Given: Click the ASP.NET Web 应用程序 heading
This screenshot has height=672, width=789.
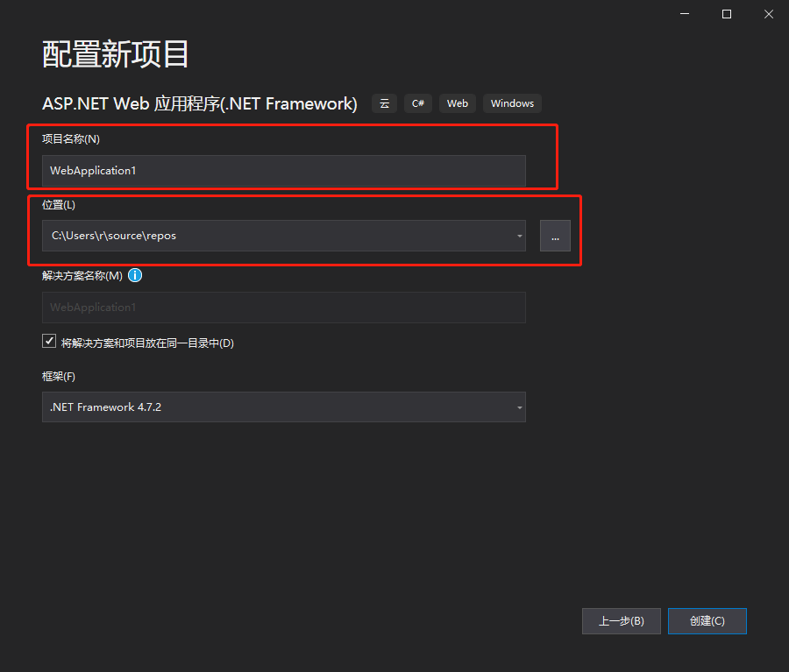Looking at the screenshot, I should [200, 103].
